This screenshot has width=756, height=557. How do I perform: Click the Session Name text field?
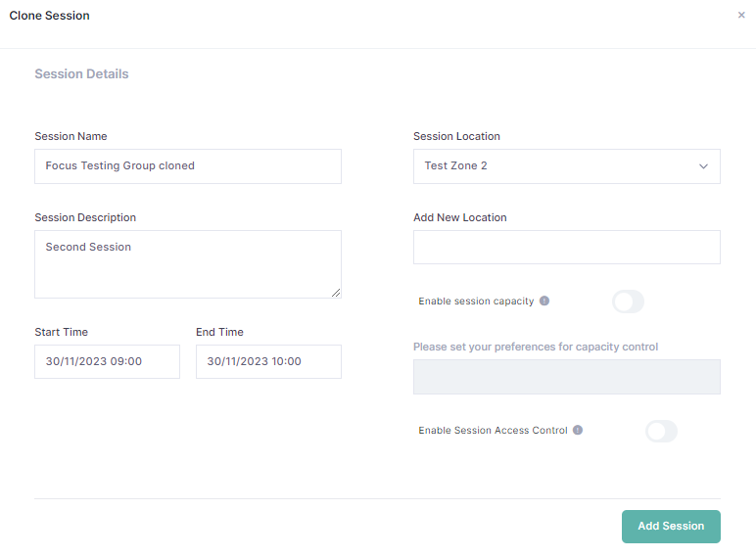[187, 166]
